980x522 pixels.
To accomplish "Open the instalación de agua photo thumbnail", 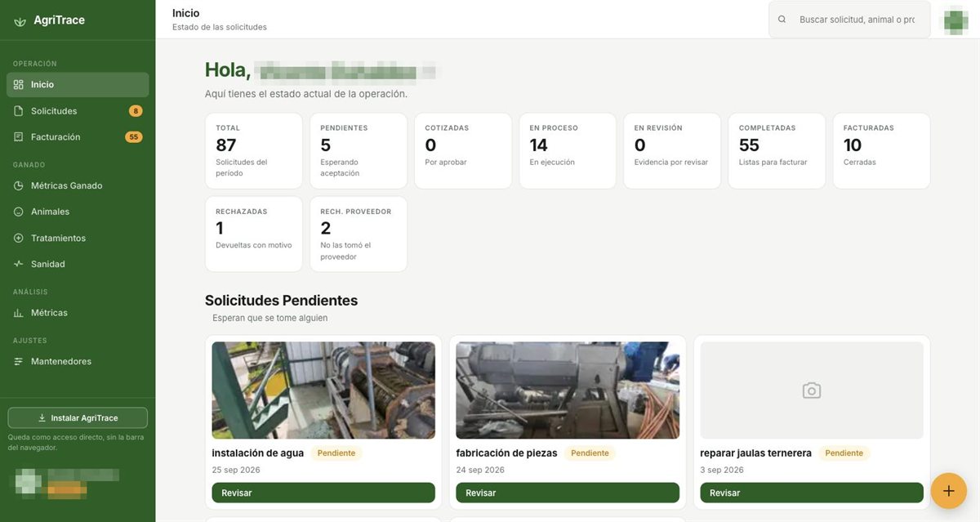I will (323, 390).
